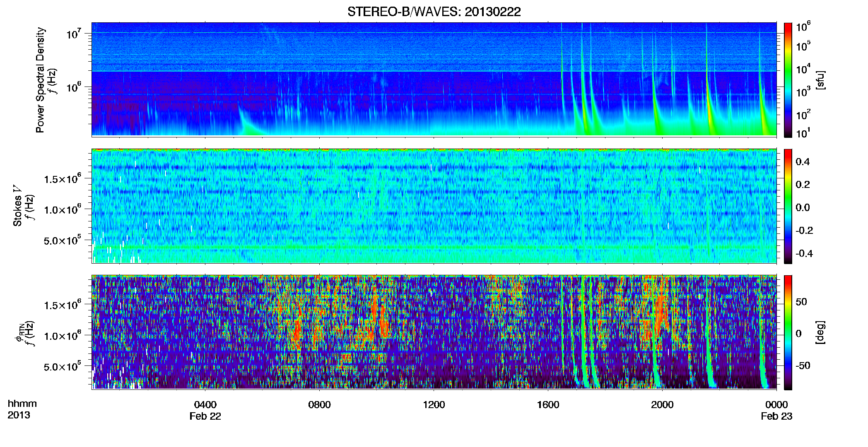Click the φ RTN degrees color bar

[x=788, y=332]
